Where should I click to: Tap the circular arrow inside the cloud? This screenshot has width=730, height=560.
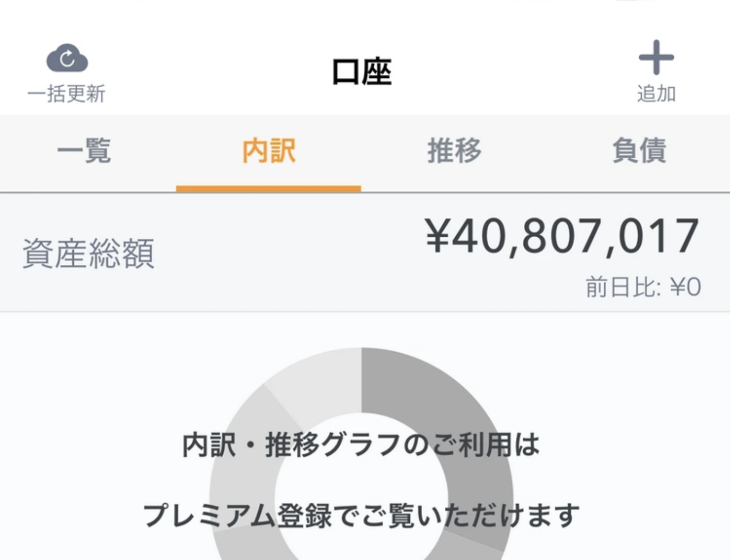(x=68, y=59)
